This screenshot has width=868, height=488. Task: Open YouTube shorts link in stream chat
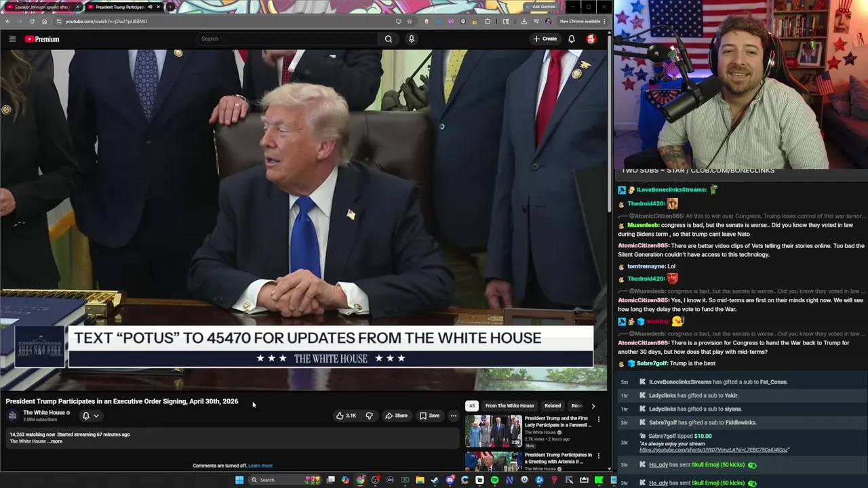point(714,449)
